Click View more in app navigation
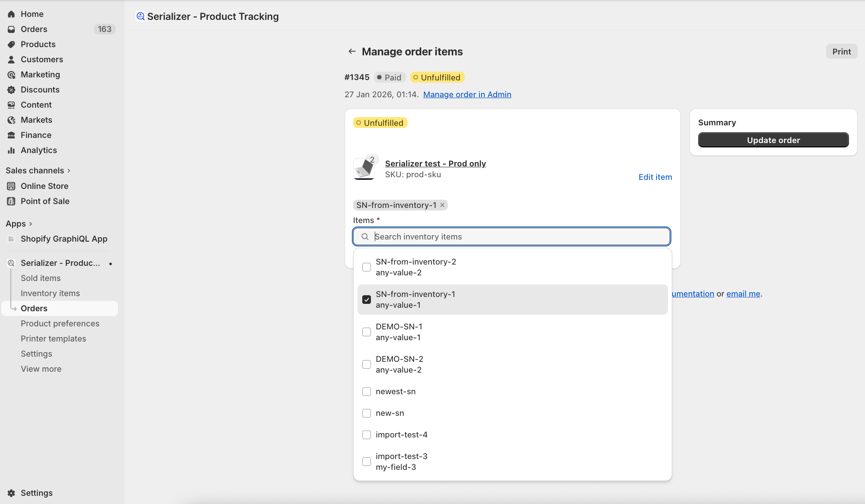This screenshot has height=504, width=865. pos(41,369)
